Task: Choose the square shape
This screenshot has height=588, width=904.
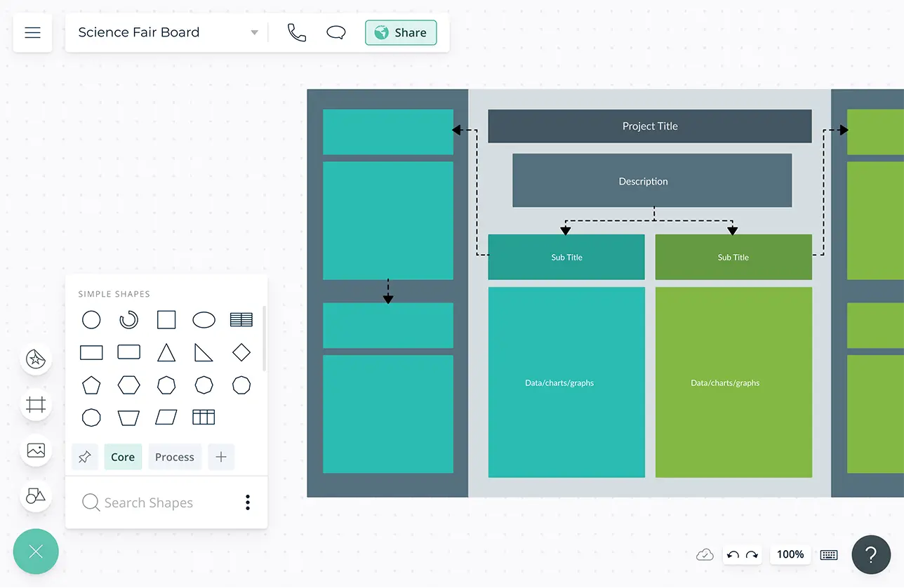Action: point(166,320)
